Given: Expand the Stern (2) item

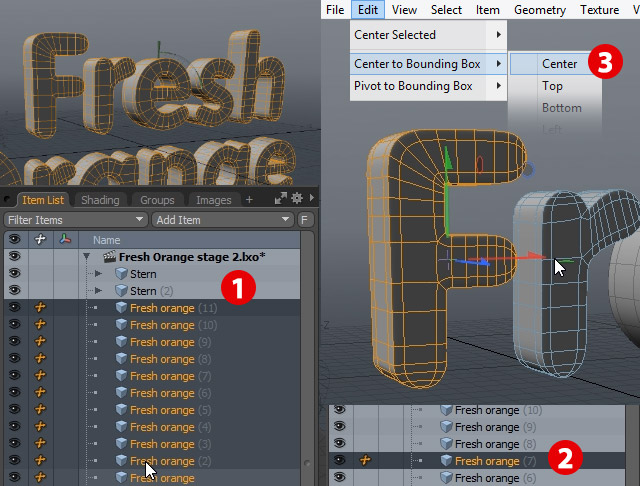Looking at the screenshot, I should (98, 291).
